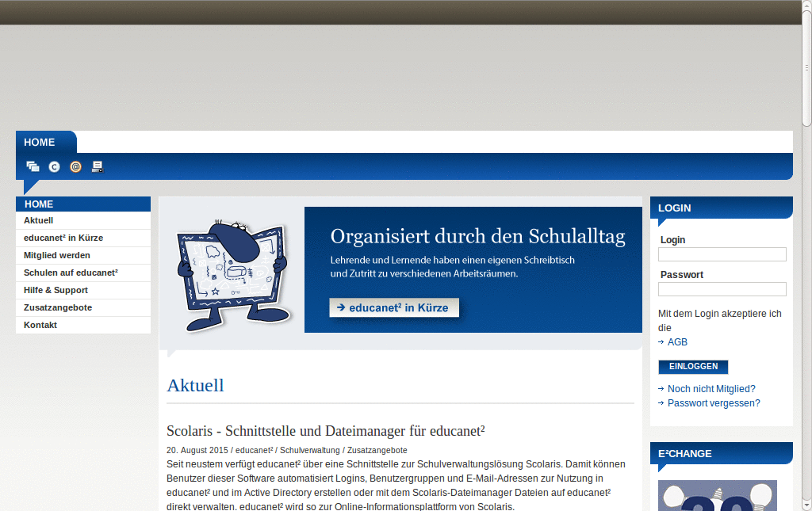Click the sitemap stacked-windows icon
Image resolution: width=812 pixels, height=511 pixels.
(33, 166)
